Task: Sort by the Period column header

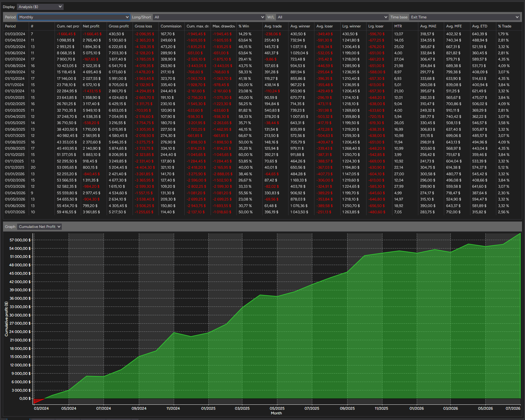Action: [x=16, y=26]
